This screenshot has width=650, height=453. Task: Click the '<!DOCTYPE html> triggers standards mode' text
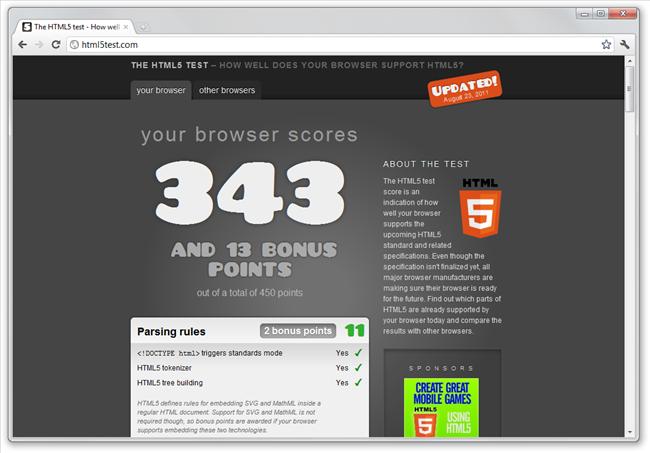210,353
